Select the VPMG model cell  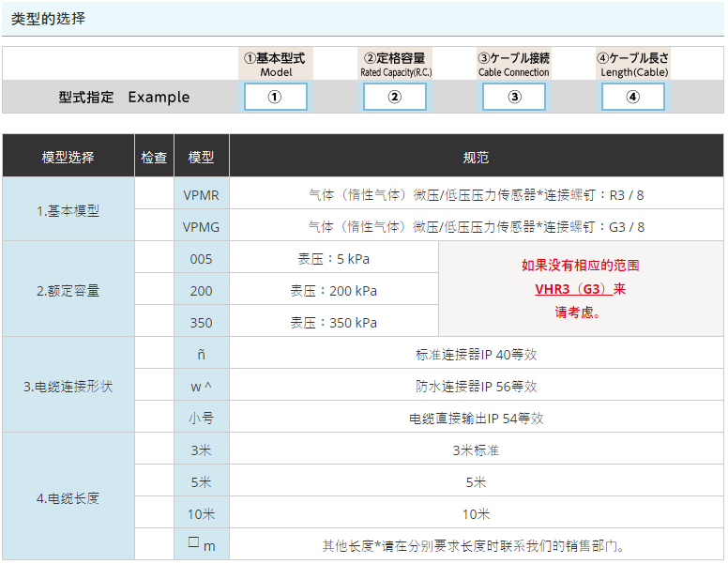[201, 226]
